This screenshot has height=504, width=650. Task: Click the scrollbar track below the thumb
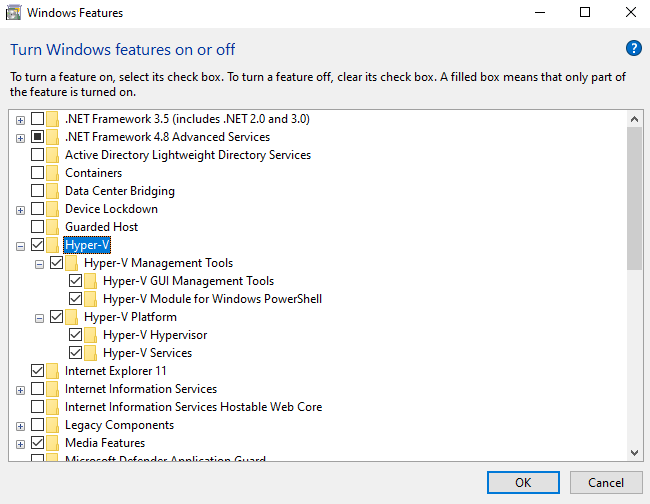[634, 357]
